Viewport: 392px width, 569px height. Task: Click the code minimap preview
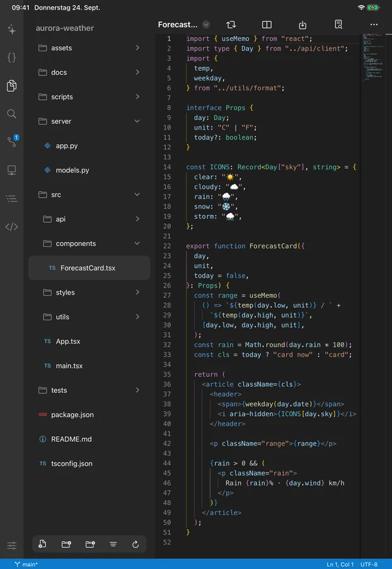tap(374, 57)
